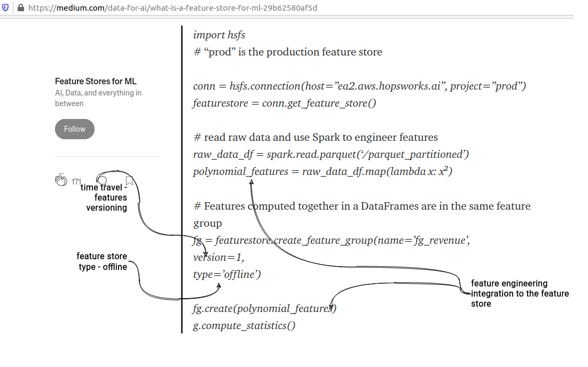Bookmark this article with the save icon
This screenshot has width=588, height=367.
click(129, 180)
